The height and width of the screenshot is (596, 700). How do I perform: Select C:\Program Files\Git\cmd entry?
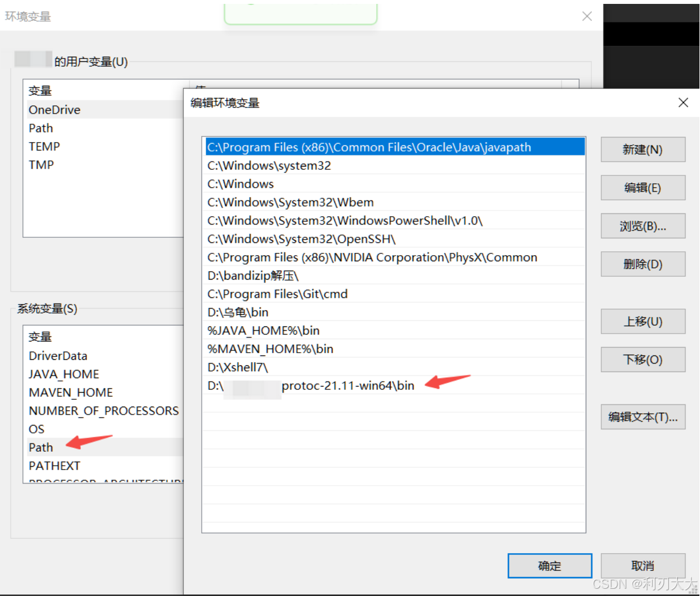tap(395, 294)
